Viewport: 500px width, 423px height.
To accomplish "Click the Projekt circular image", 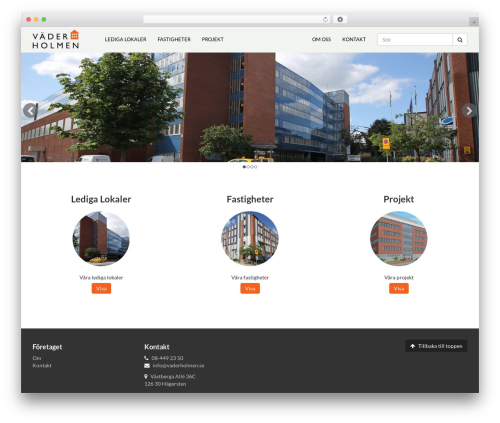I will click(x=399, y=238).
